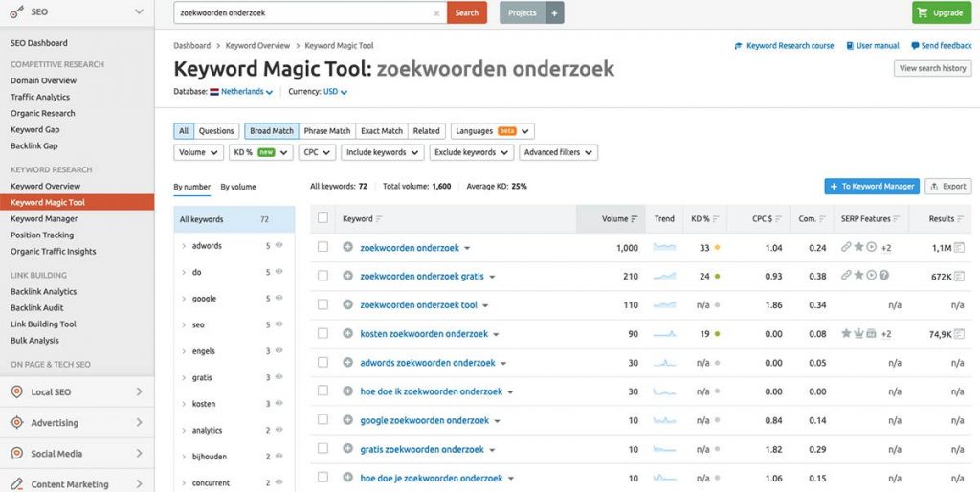Viewport: 980px width, 492px height.
Task: Select the Phrase Match tab
Action: pyautogui.click(x=327, y=131)
